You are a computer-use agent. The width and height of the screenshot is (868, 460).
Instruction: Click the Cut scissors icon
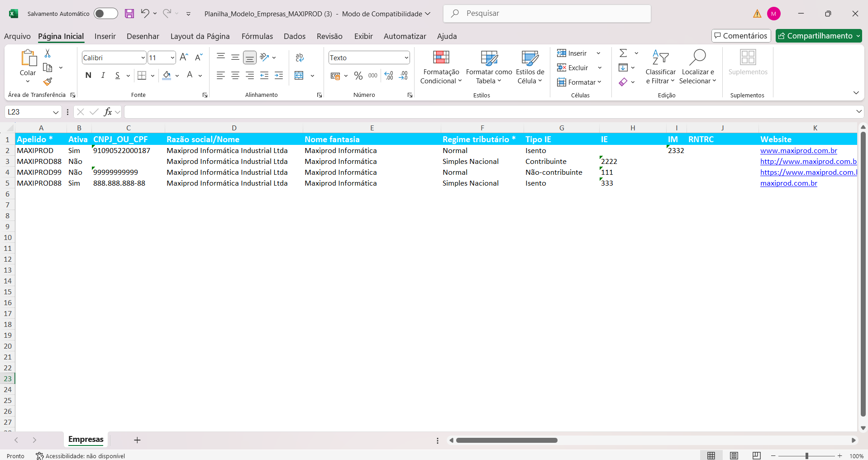pyautogui.click(x=48, y=53)
